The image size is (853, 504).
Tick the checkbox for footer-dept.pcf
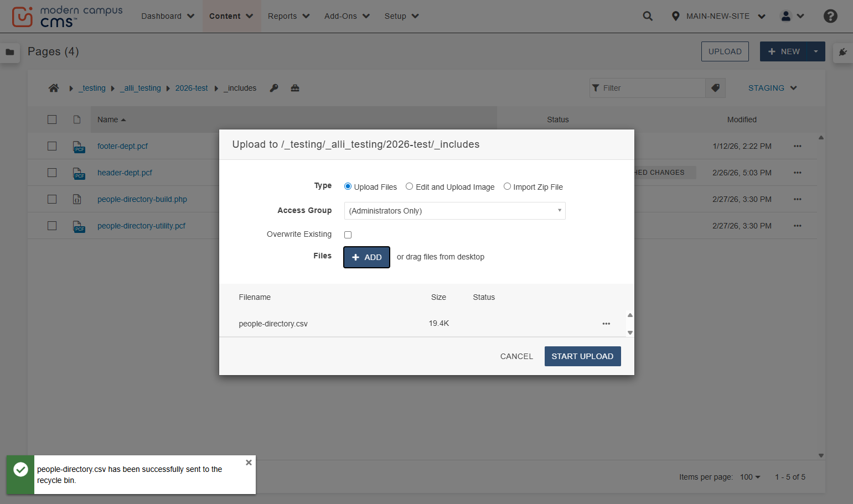coord(52,146)
